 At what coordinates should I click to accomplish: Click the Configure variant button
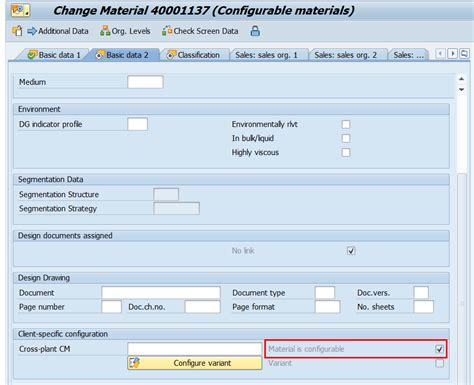[195, 363]
